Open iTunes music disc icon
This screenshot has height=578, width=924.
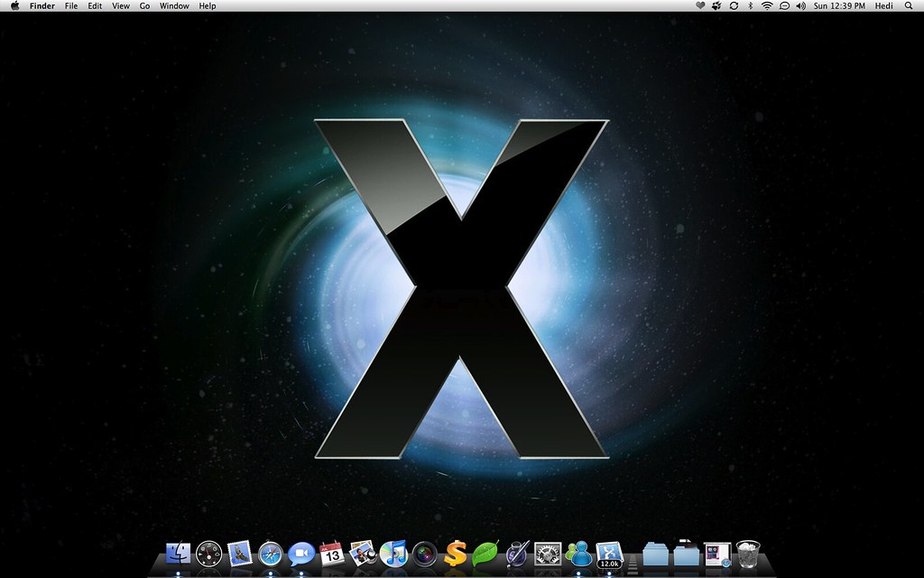coord(393,555)
